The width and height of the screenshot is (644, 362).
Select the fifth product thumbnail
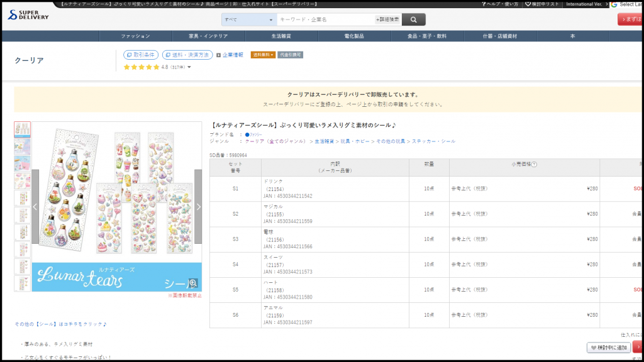tap(22, 198)
